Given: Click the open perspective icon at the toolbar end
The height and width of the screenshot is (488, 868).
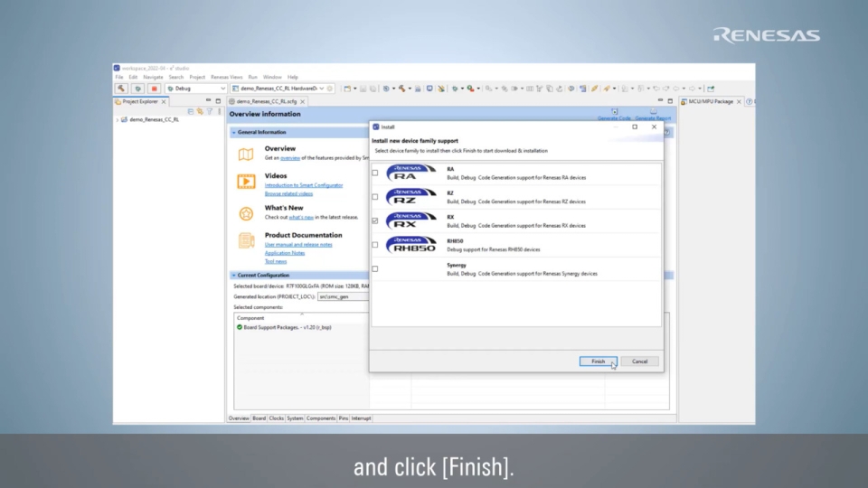Looking at the screenshot, I should (712, 89).
